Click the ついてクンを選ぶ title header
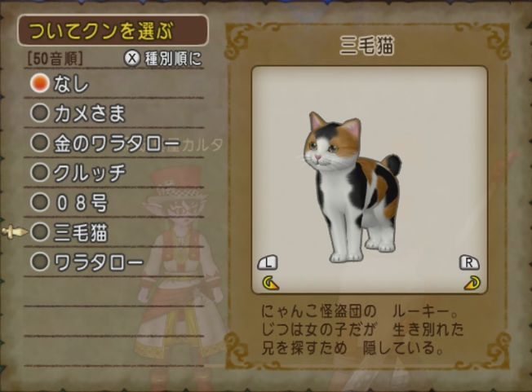This screenshot has width=532, height=392. 113,30
